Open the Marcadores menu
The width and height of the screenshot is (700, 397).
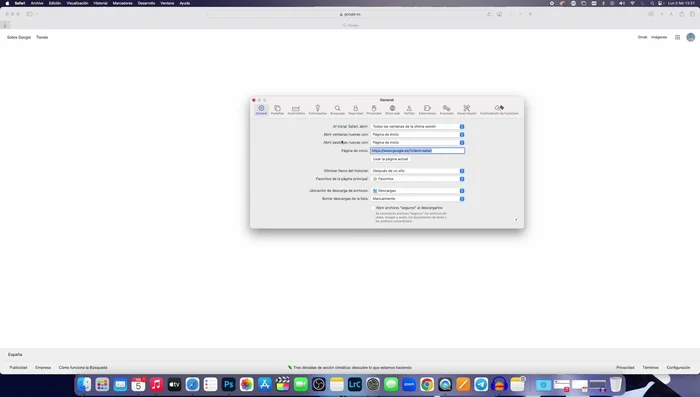pos(122,3)
